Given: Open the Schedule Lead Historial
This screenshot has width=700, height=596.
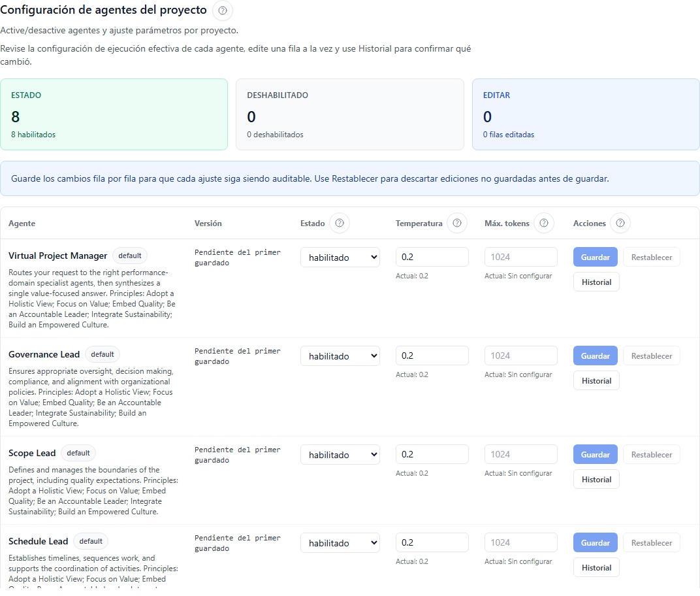Looking at the screenshot, I should [596, 568].
